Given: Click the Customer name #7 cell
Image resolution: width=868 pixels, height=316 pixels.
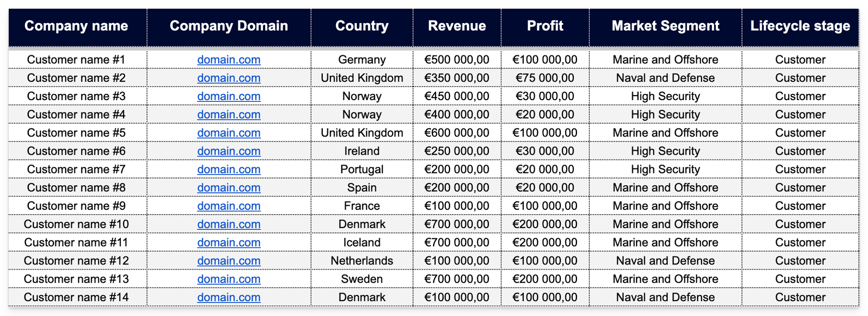Looking at the screenshot, I should pos(76,170).
